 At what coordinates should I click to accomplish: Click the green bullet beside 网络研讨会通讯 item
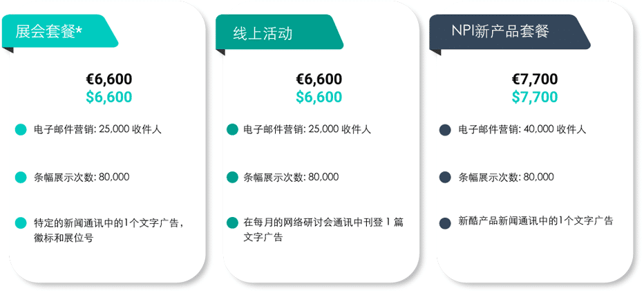(232, 223)
